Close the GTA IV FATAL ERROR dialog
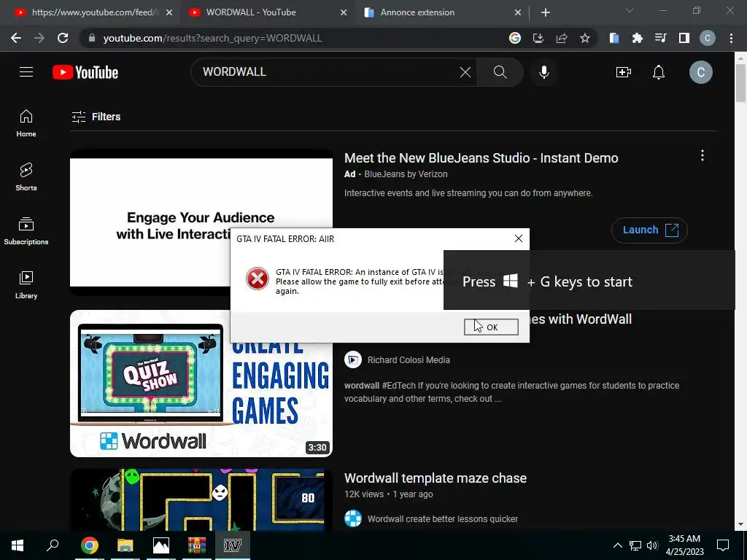The height and width of the screenshot is (560, 747). pos(519,238)
